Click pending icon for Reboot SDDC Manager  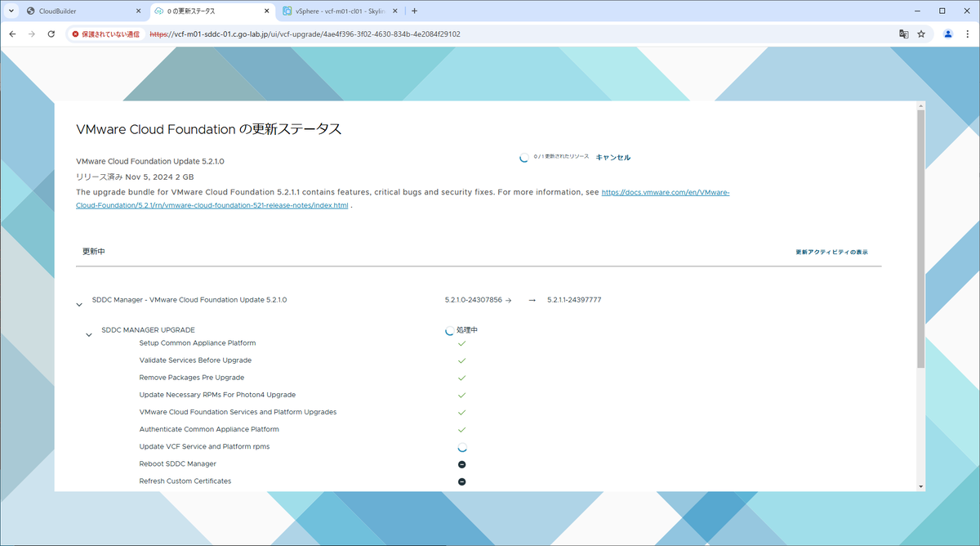(461, 464)
